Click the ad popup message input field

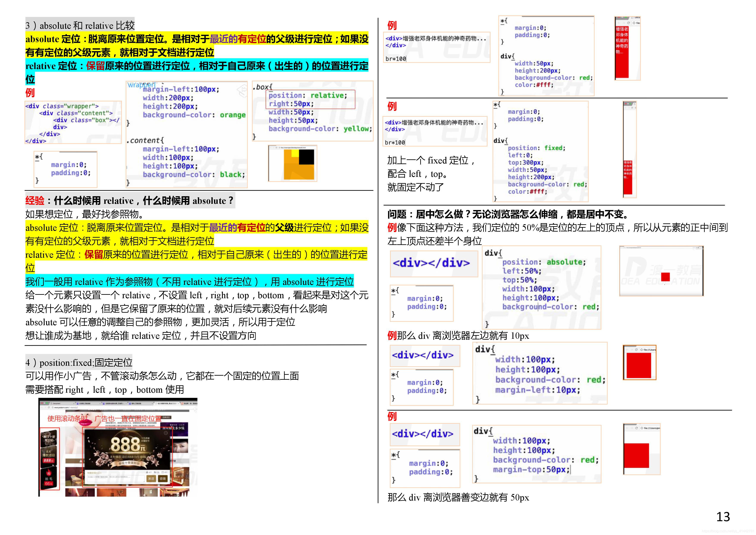116,479
